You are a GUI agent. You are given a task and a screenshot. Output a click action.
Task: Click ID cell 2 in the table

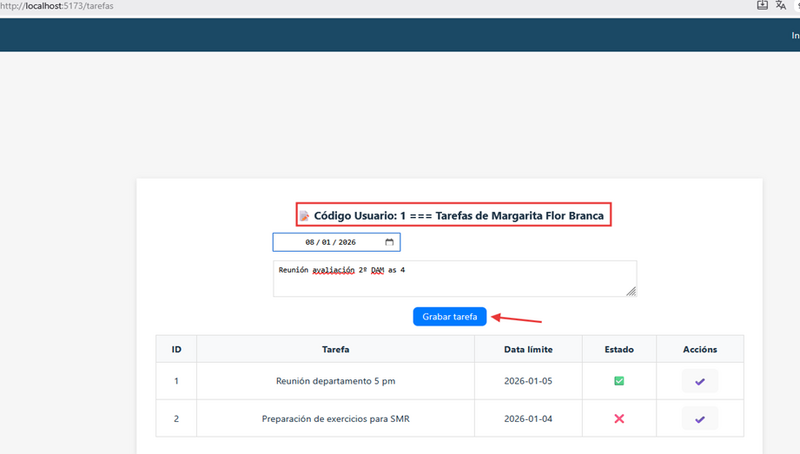[x=176, y=419]
